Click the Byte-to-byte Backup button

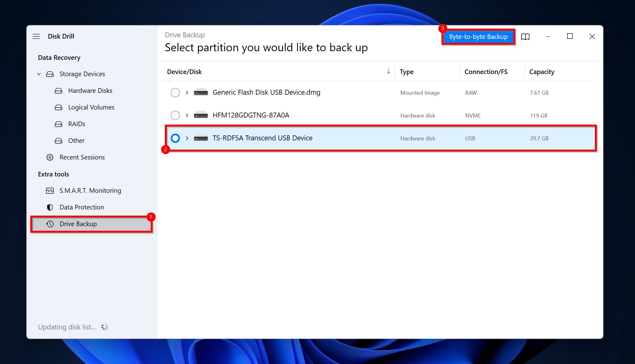(478, 37)
